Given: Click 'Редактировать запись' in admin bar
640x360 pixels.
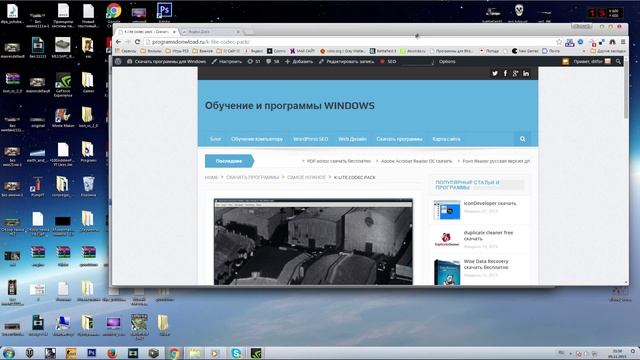Looking at the screenshot, I should coord(346,62).
